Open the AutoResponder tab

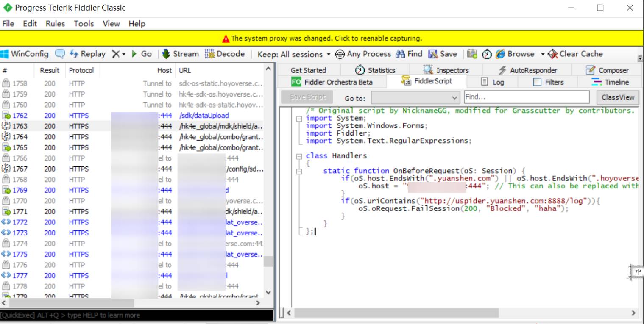pos(527,70)
